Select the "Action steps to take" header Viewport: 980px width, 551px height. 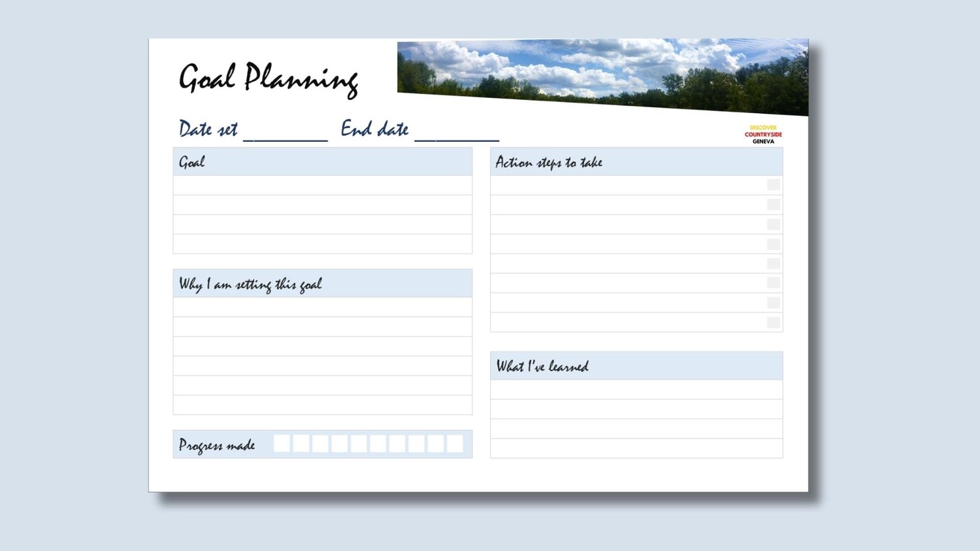636,161
